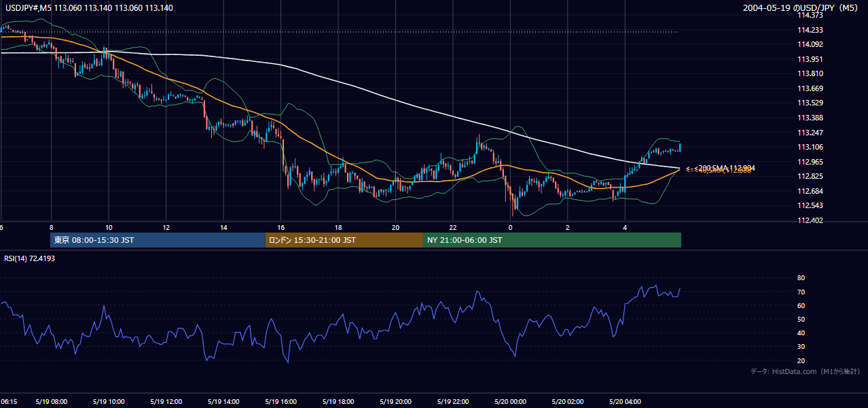Click the 5/20 02:00 time label
Image resolution: width=868 pixels, height=408 pixels.
click(568, 402)
